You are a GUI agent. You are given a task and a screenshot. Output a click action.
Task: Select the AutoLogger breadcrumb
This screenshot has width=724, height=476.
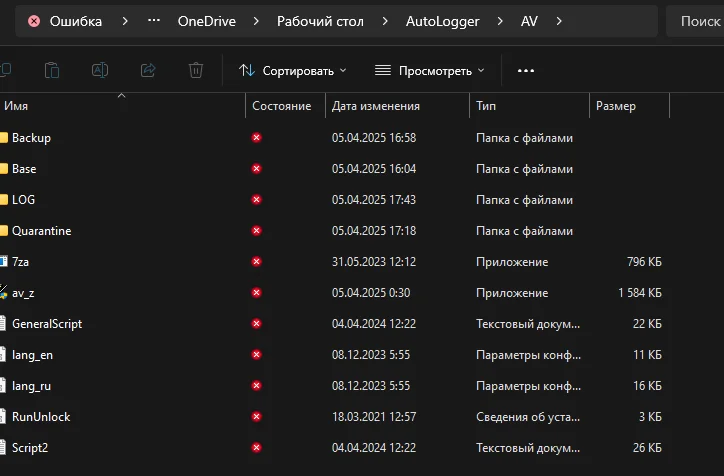[x=442, y=21]
